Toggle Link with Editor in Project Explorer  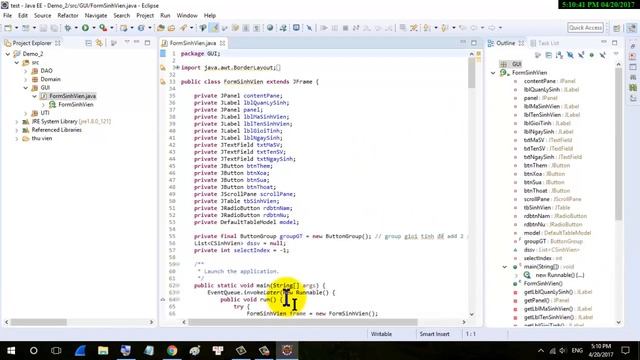tap(99, 43)
